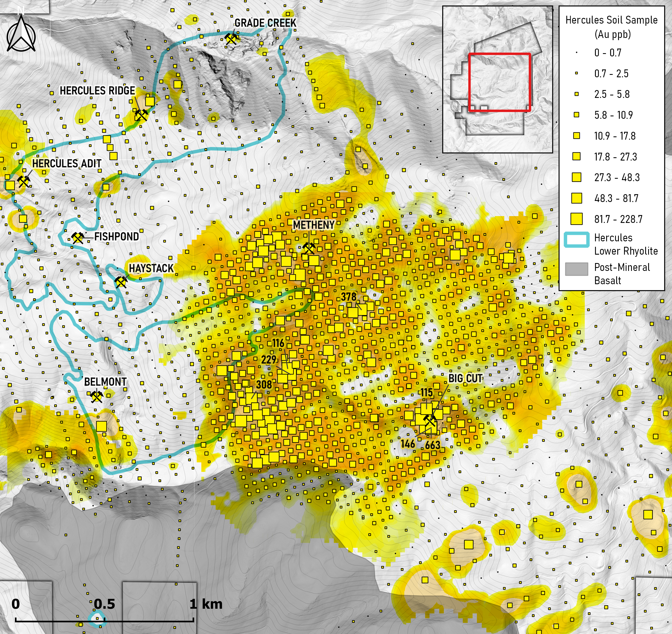
Task: Click the Belmont mine pickaxe symbol
Action: tap(97, 396)
